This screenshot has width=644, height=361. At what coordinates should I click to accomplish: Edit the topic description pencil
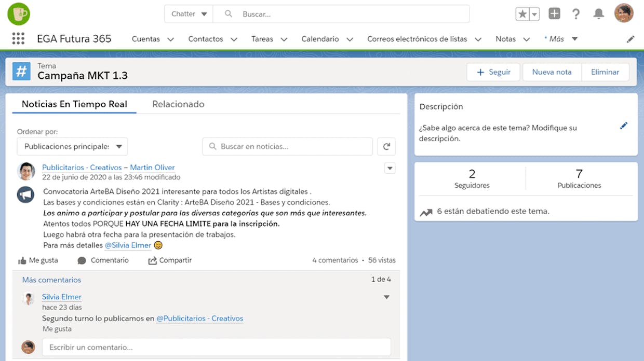point(624,126)
